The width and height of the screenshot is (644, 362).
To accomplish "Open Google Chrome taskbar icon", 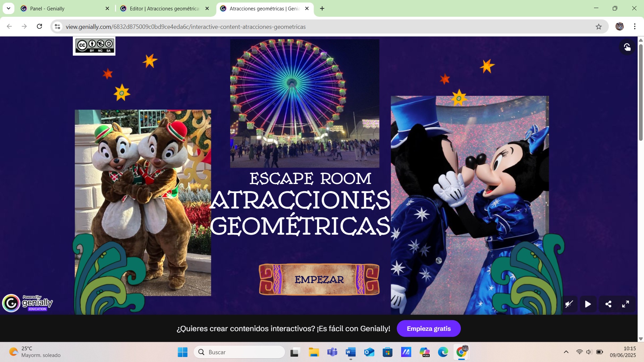I will pyautogui.click(x=462, y=352).
